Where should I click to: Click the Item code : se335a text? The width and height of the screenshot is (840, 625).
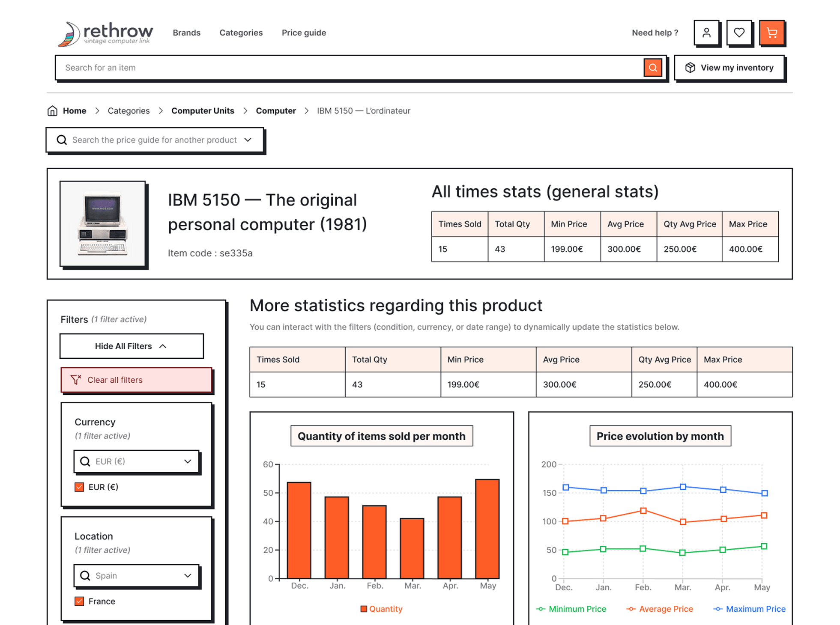(x=210, y=253)
